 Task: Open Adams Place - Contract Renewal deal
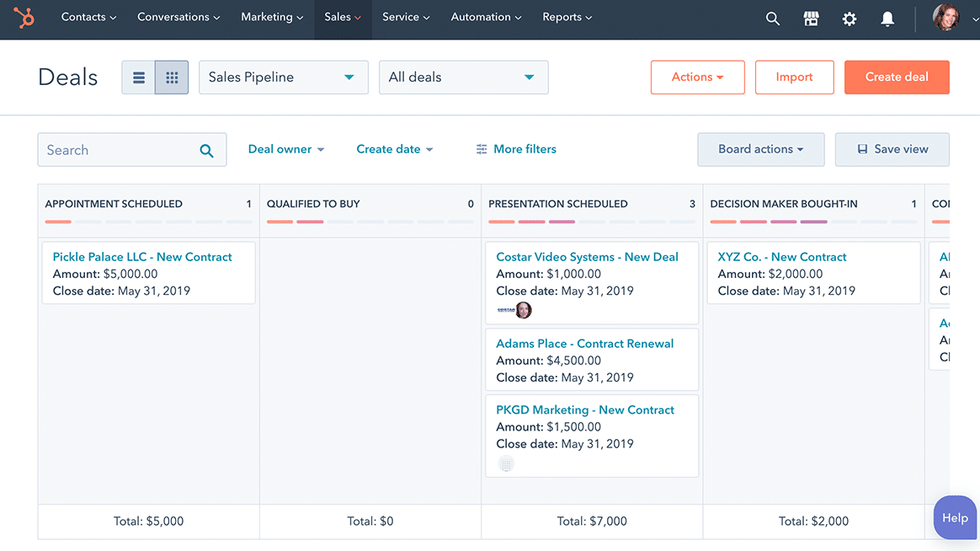point(584,344)
